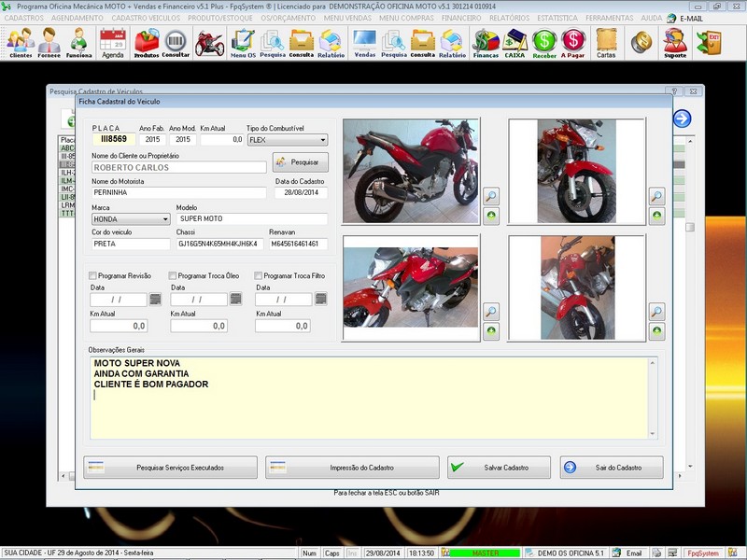Check the Programar Troca Óleo option
The height and width of the screenshot is (560, 747).
[173, 276]
